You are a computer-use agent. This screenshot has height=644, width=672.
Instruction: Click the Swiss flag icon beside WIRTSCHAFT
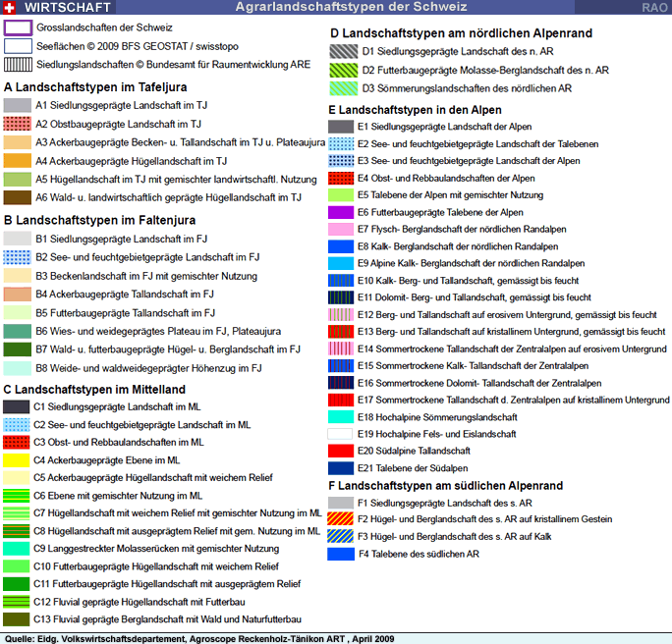click(11, 8)
